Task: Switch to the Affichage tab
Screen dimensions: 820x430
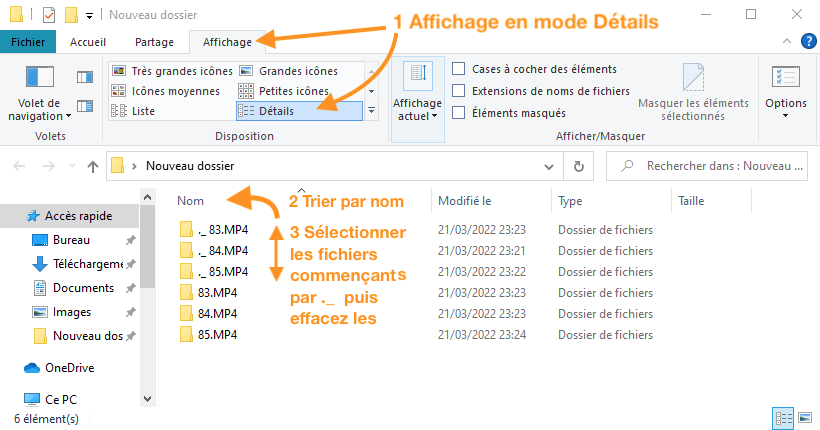Action: [x=227, y=42]
